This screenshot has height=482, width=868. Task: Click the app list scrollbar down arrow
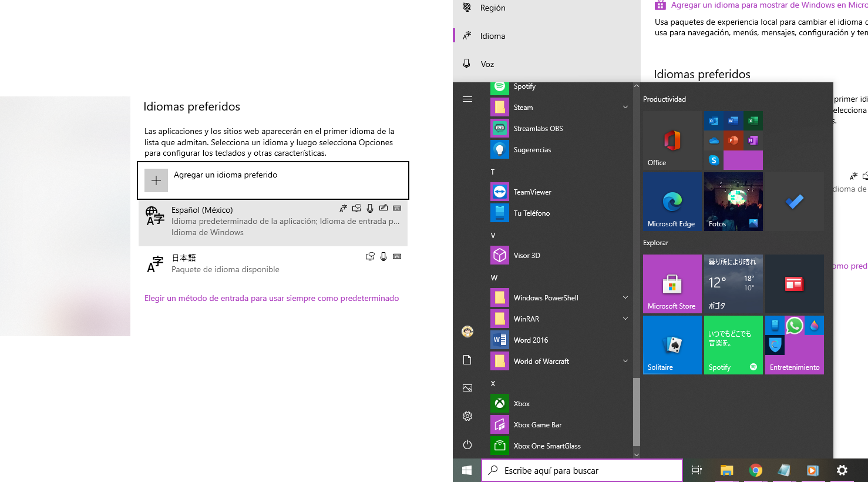click(636, 454)
